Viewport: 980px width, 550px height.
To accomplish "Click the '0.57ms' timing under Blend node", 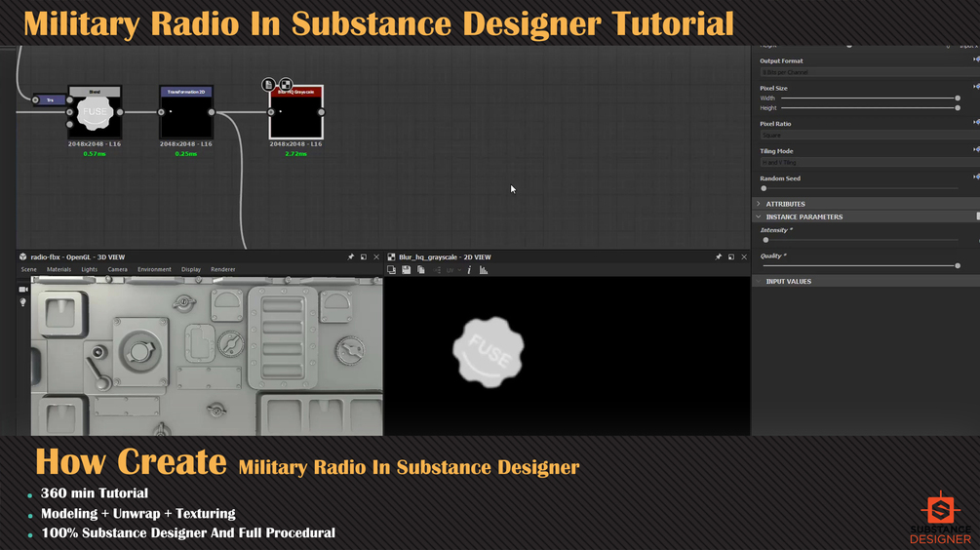I will point(95,154).
